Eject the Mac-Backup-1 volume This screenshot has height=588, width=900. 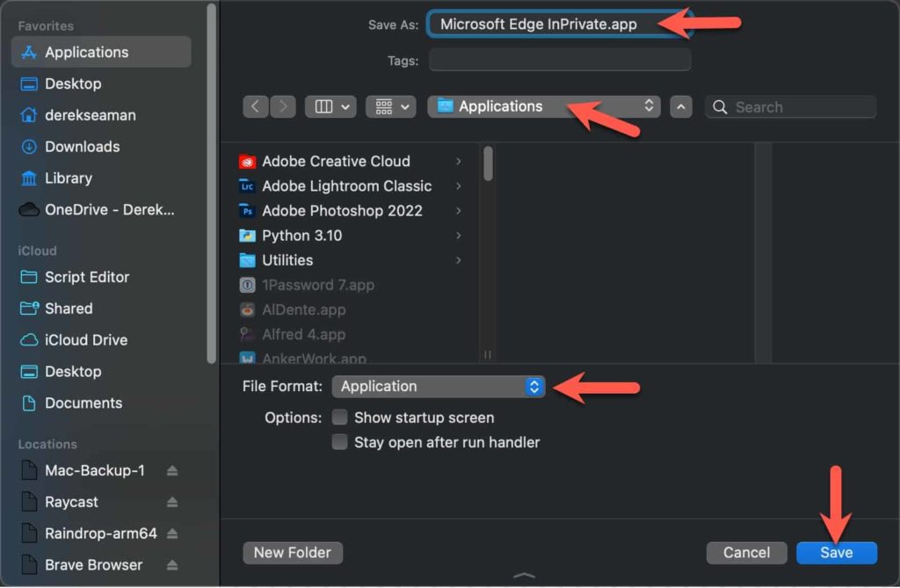click(x=172, y=471)
